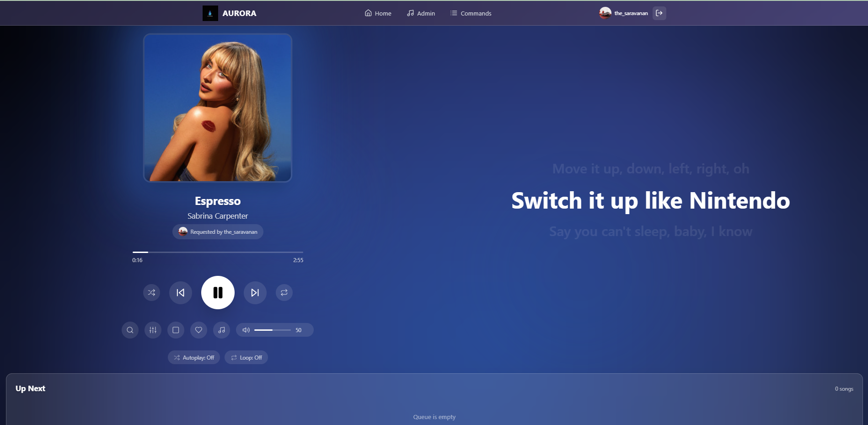This screenshot has height=425, width=868.
Task: Open the Commands section
Action: [x=471, y=13]
